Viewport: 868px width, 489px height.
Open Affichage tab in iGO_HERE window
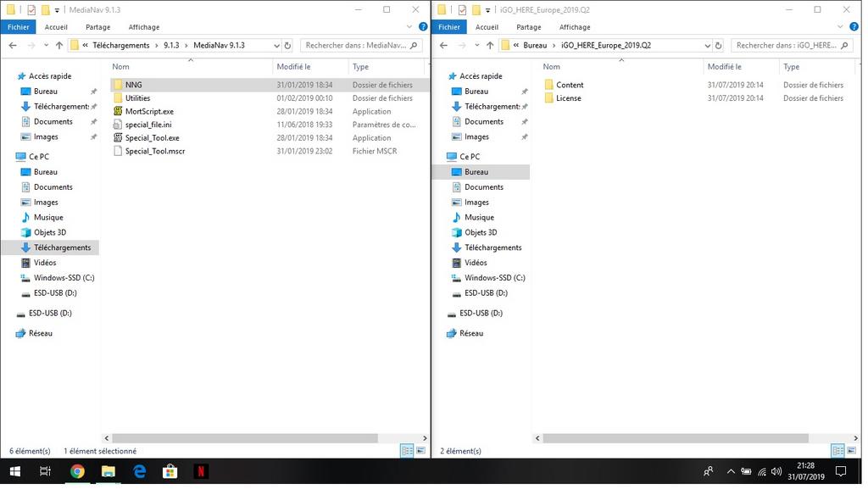(575, 26)
